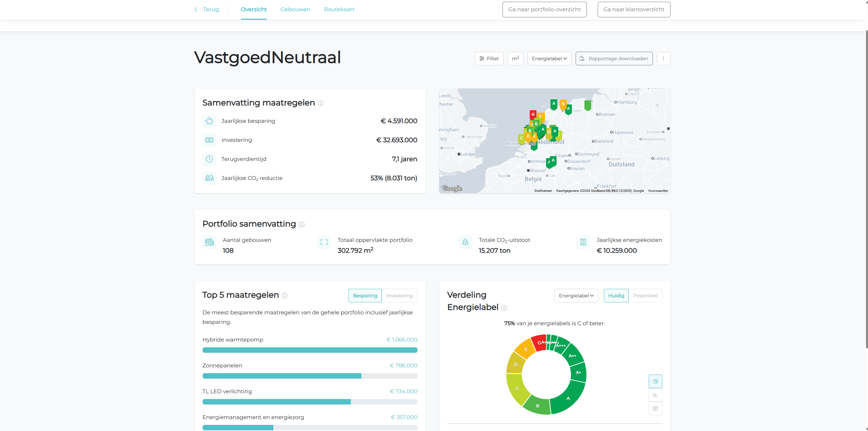Toggle Top 5 to Investering
This screenshot has width=868, height=431.
399,296
